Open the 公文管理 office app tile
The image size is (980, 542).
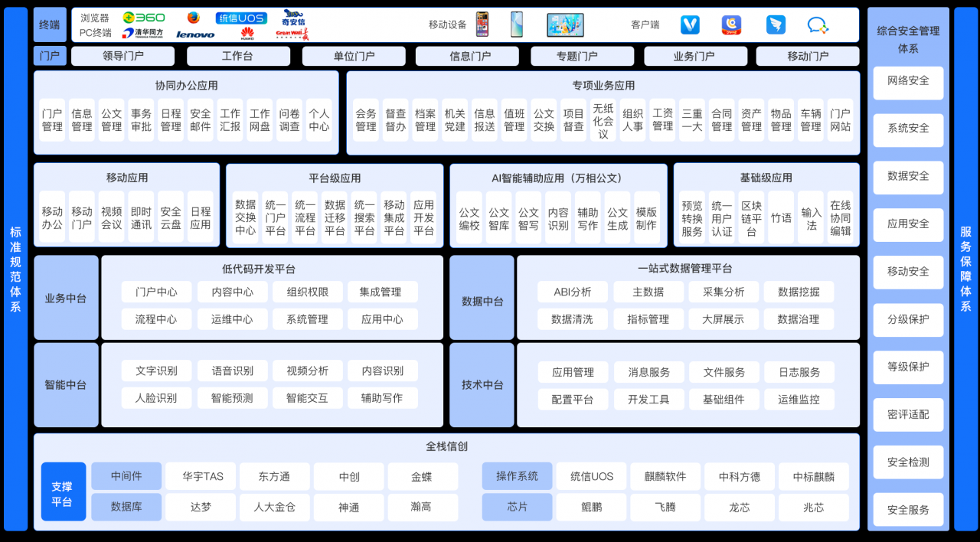[x=112, y=119]
